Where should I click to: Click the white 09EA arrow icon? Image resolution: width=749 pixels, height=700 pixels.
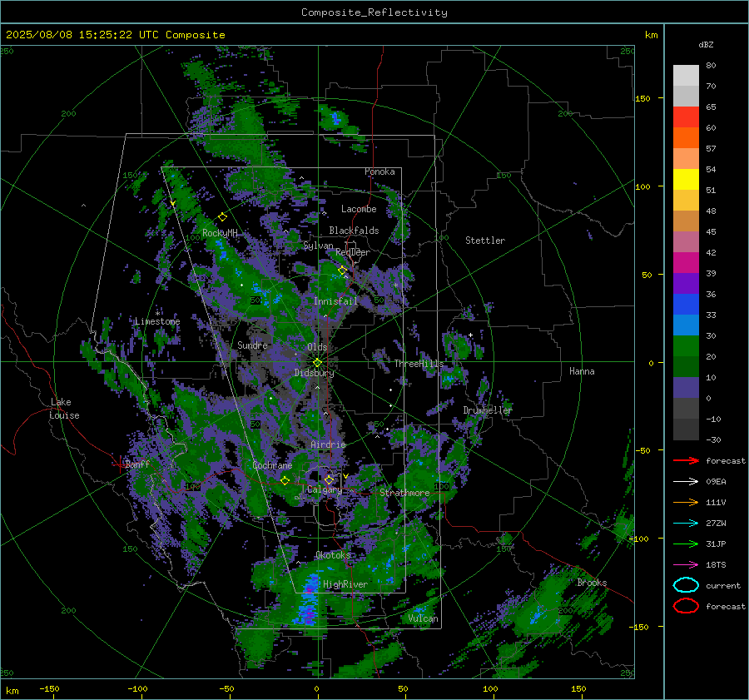pos(686,482)
